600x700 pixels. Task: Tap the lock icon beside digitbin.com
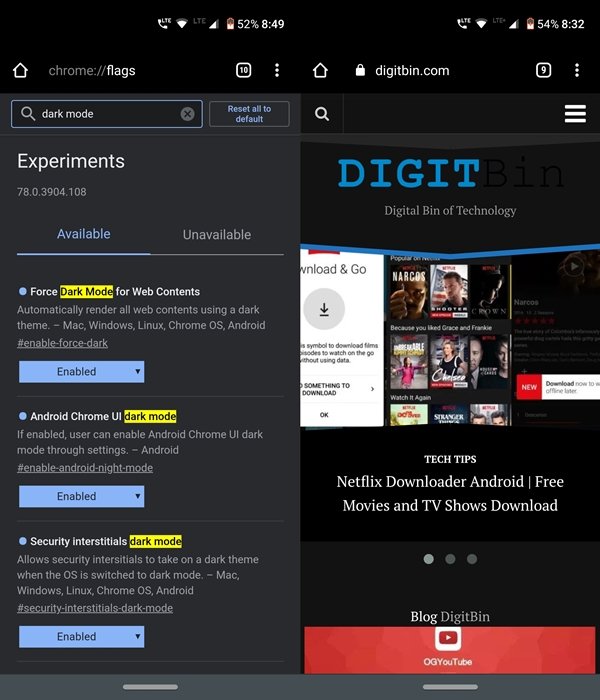pos(360,70)
